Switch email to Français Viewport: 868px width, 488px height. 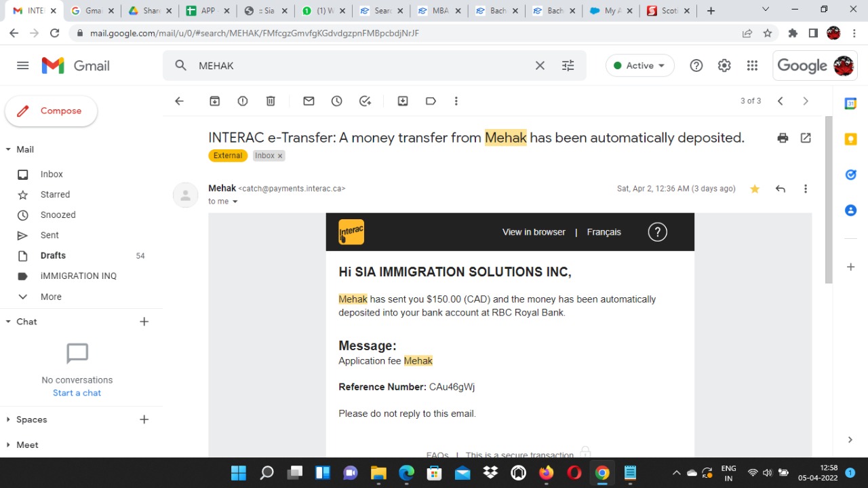604,232
